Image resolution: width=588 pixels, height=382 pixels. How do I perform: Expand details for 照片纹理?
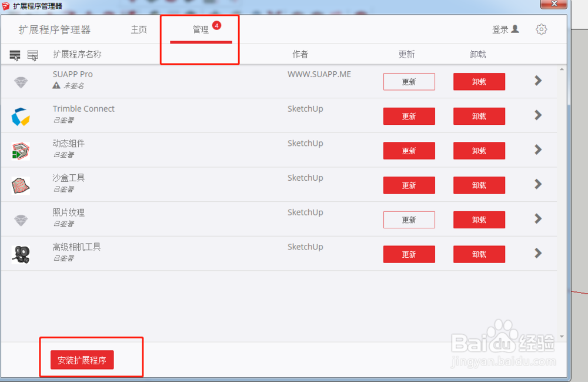538,218
